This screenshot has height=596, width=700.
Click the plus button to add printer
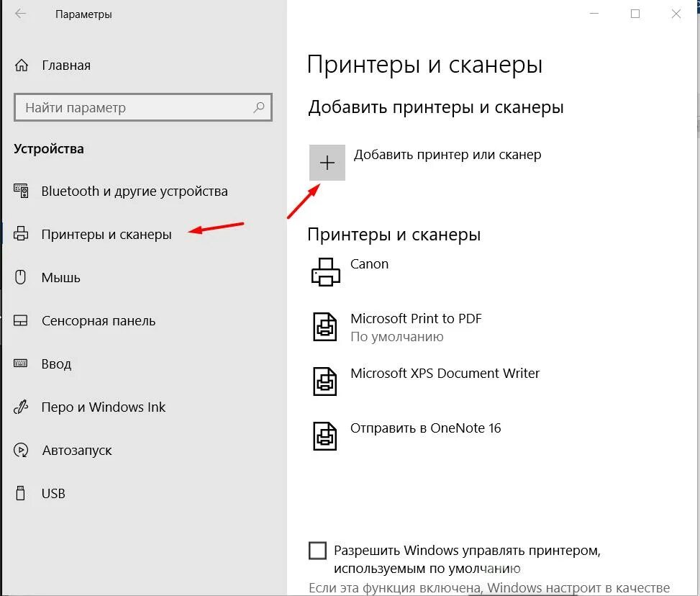click(x=327, y=163)
